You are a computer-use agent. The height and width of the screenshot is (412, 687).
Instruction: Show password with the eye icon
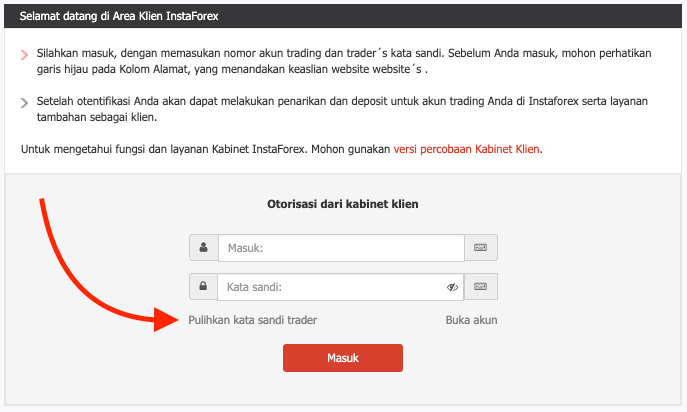(x=452, y=287)
